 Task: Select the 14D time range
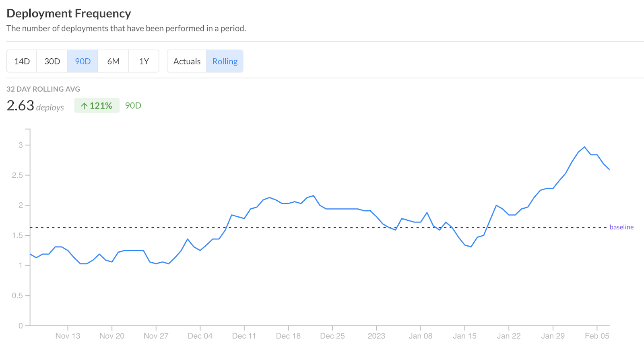(x=22, y=61)
